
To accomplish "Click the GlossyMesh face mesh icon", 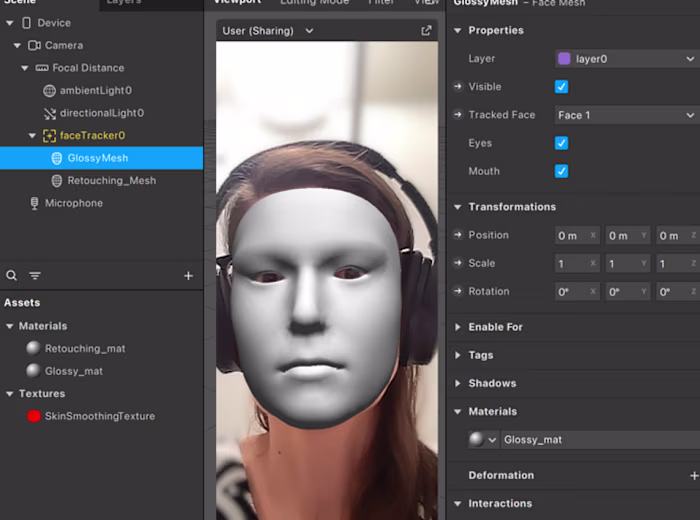I will tap(57, 158).
